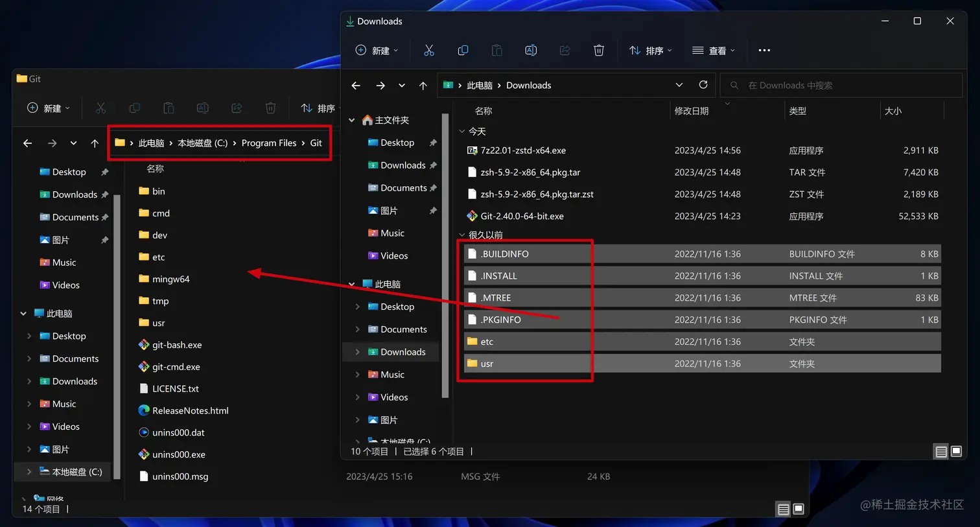Sort by 修改日期 column header
This screenshot has height=527, width=980.
[692, 111]
